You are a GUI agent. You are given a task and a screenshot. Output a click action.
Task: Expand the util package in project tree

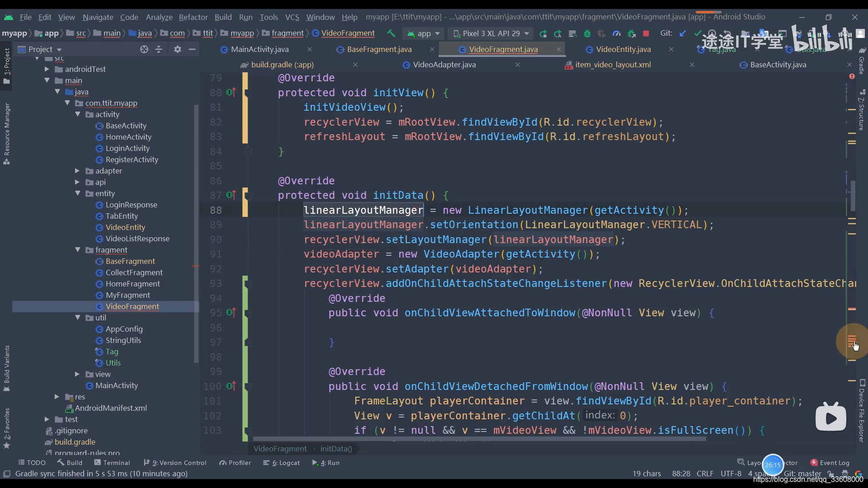pyautogui.click(x=78, y=318)
